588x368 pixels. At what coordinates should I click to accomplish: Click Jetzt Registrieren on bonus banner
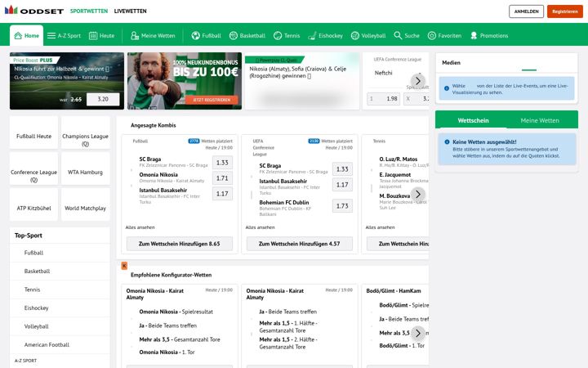coord(212,100)
